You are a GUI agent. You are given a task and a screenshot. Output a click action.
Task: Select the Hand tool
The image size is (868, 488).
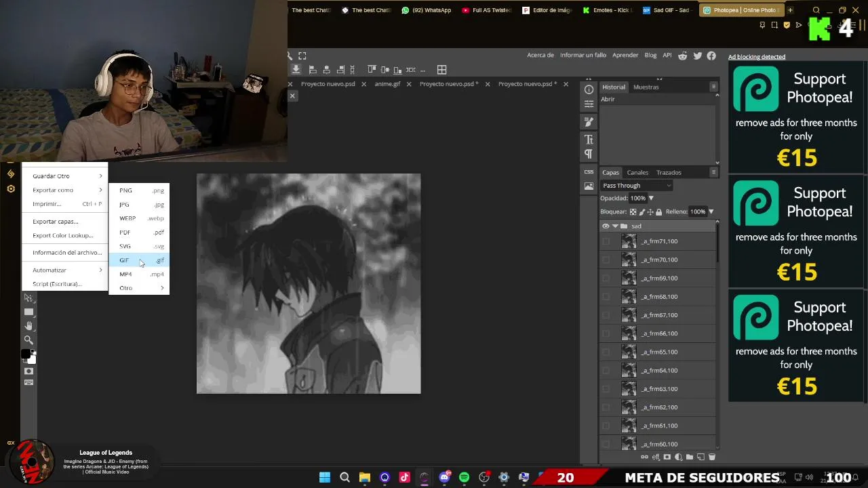[28, 326]
